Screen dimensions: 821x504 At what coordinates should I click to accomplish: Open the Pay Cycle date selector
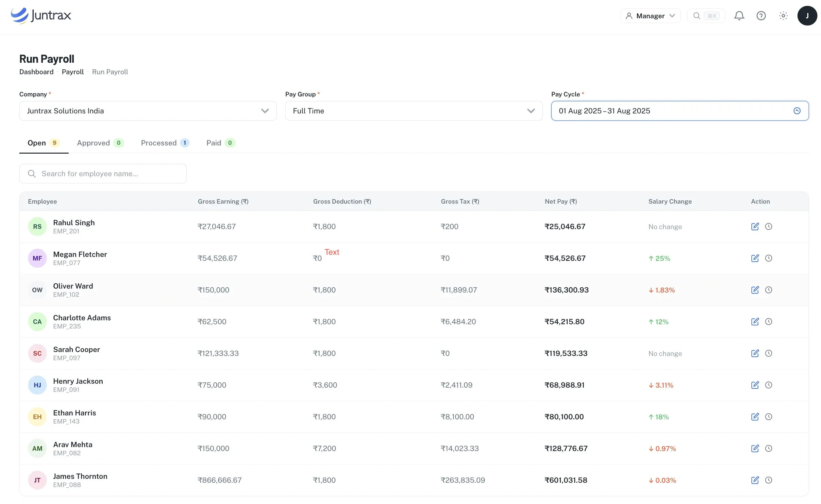pos(679,111)
